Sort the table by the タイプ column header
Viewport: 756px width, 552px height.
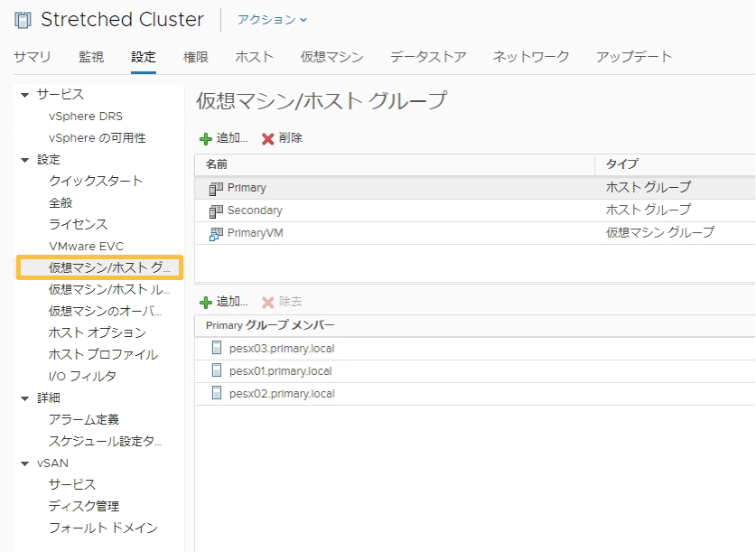675,164
